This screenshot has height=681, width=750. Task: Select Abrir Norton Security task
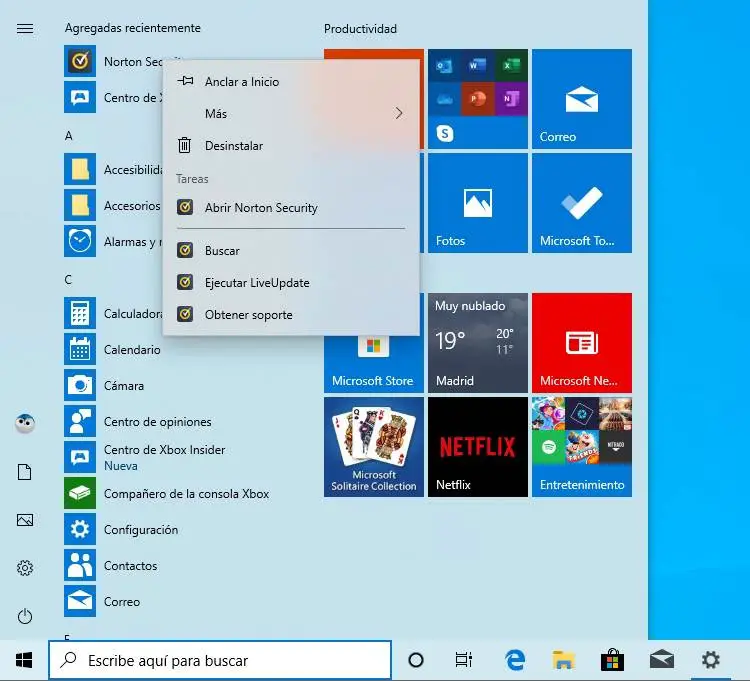click(x=291, y=208)
